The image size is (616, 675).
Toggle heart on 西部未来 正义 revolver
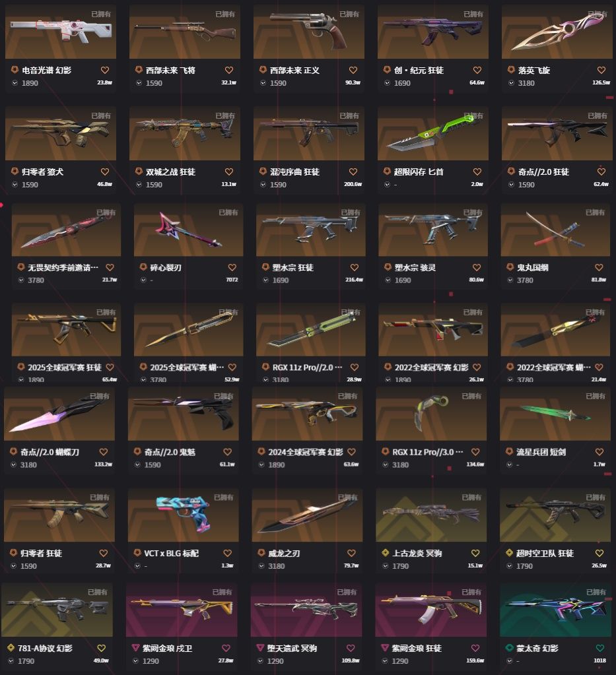click(x=353, y=70)
